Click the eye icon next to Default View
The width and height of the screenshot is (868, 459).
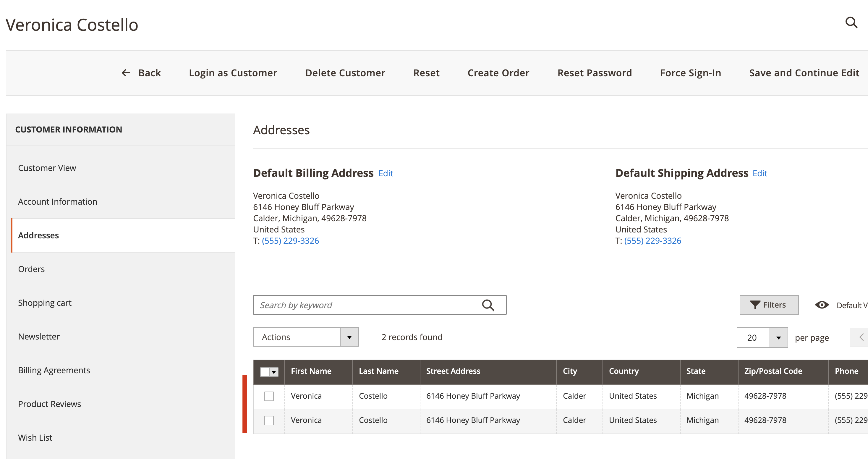822,305
